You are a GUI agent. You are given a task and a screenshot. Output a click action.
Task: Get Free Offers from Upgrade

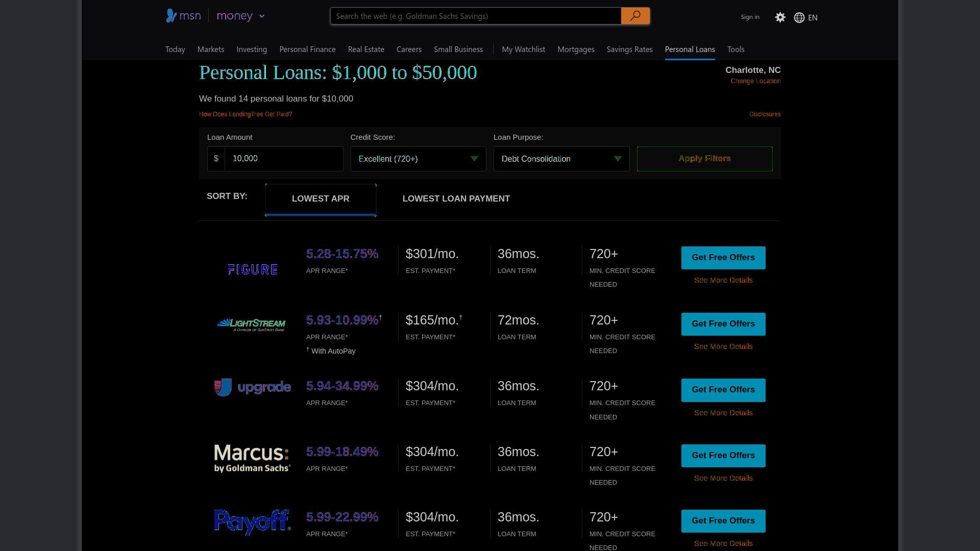click(x=723, y=390)
